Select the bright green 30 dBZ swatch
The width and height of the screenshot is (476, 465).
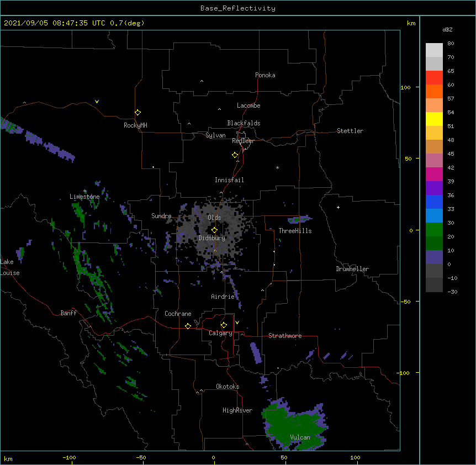[x=434, y=230]
